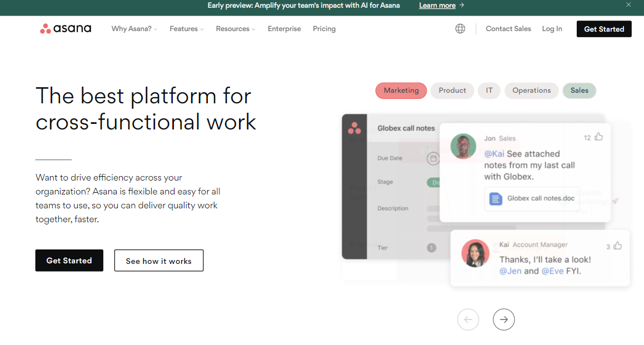
Task: Open the globe language selector
Action: pos(460,29)
